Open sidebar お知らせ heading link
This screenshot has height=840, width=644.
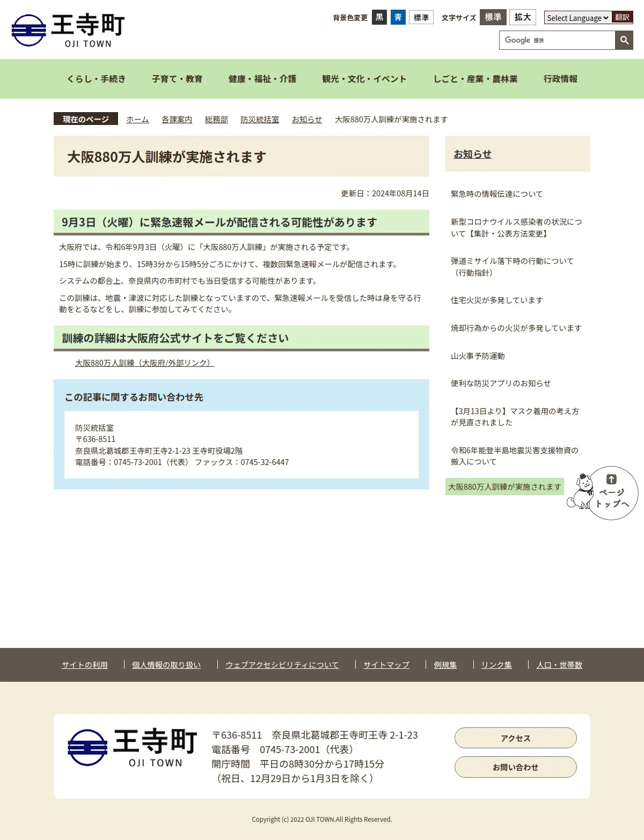(472, 154)
